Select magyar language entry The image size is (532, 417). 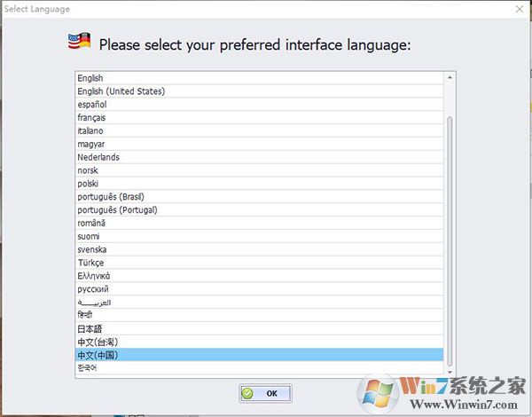259,145
